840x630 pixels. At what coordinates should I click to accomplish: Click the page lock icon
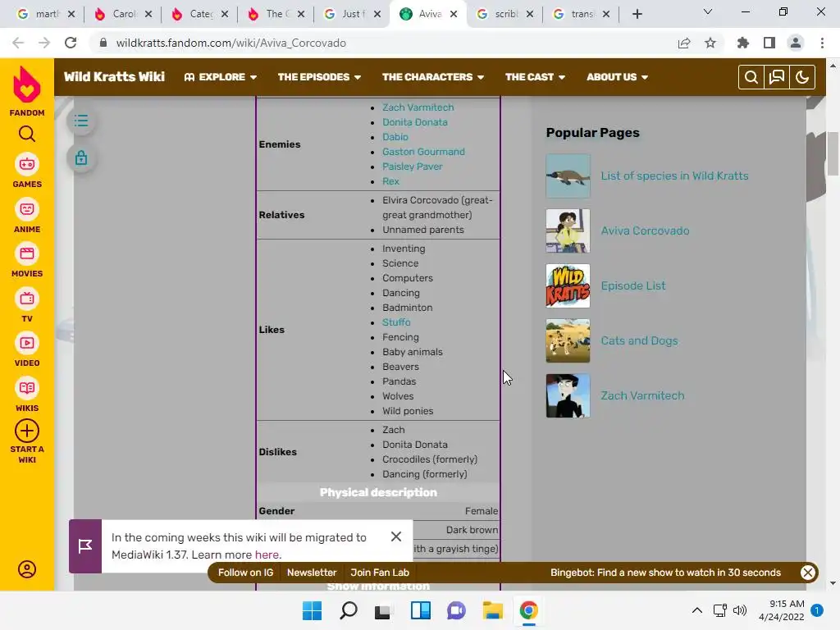point(81,158)
